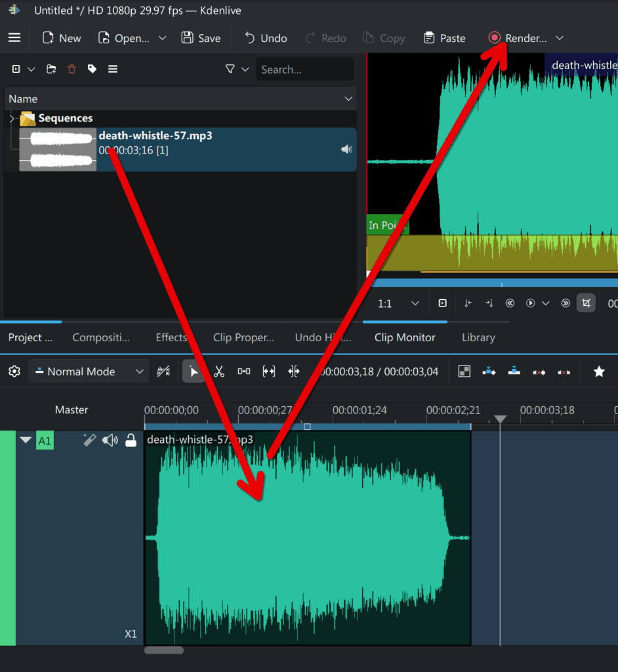The width and height of the screenshot is (618, 672).
Task: Switch to the Library tab
Action: [478, 337]
